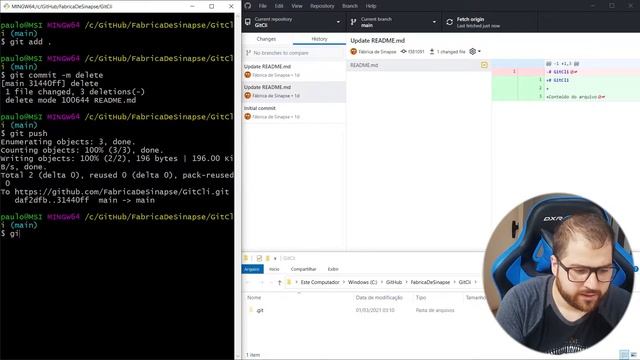Open the Compartilhar ribbon tab
The width and height of the screenshot is (640, 360).
pos(303,269)
